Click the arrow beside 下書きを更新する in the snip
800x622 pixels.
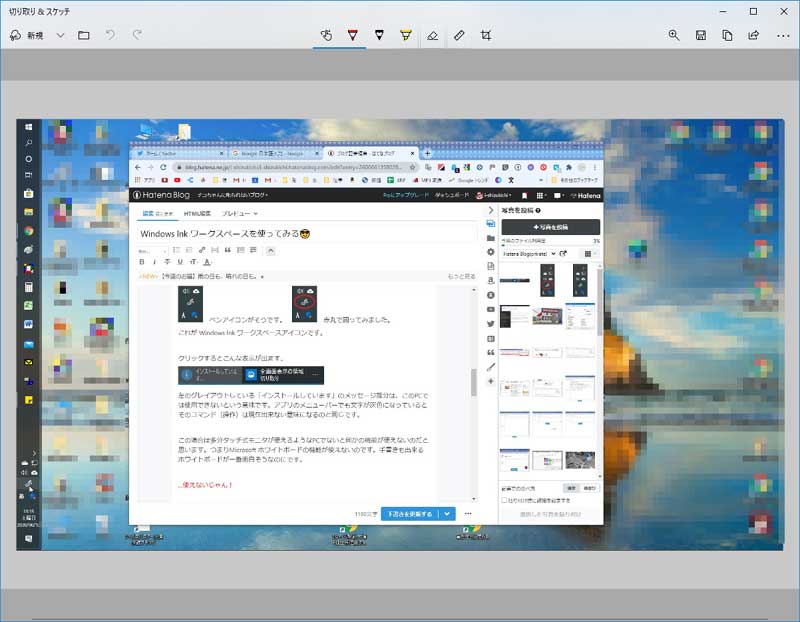[447, 514]
